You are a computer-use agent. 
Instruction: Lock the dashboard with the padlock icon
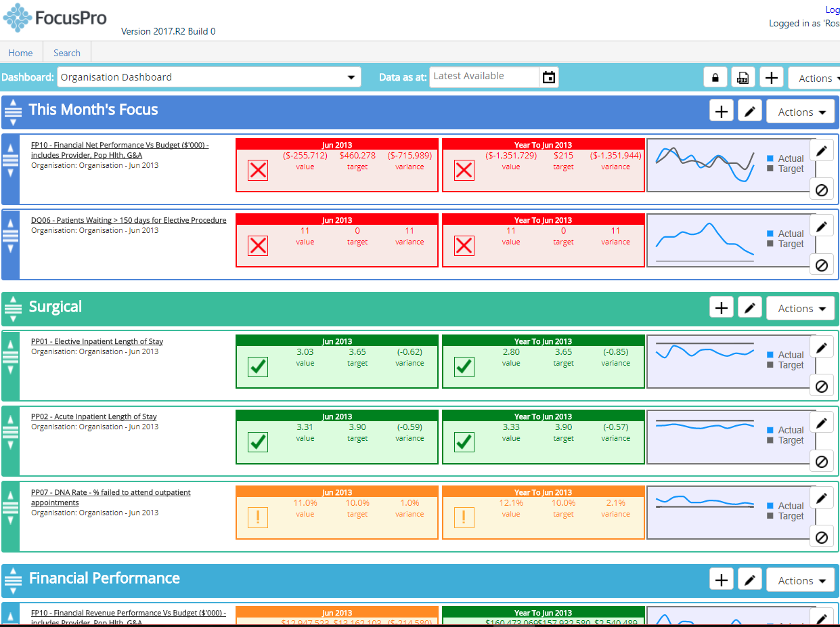tap(715, 77)
